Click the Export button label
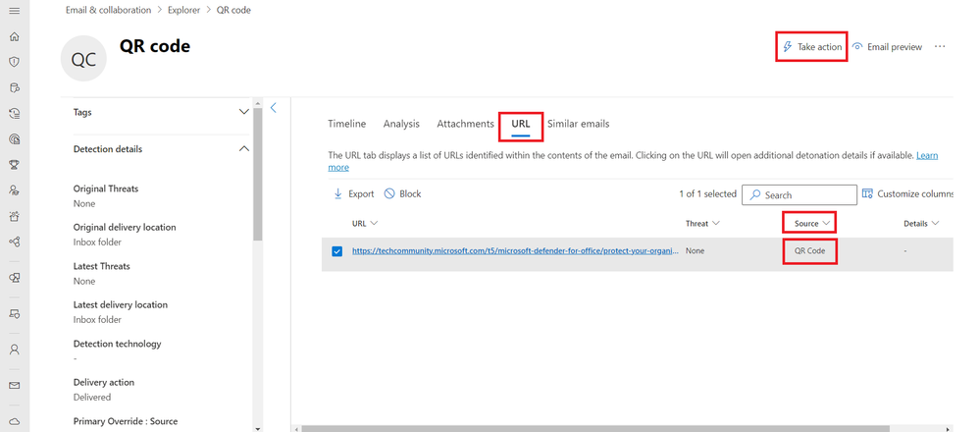The width and height of the screenshot is (980, 432). pos(361,193)
